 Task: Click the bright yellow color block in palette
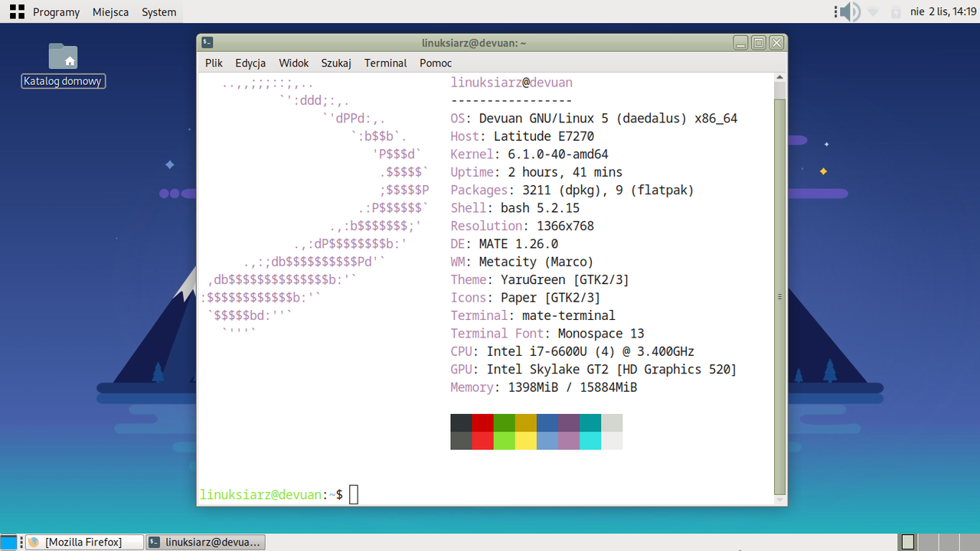click(526, 441)
